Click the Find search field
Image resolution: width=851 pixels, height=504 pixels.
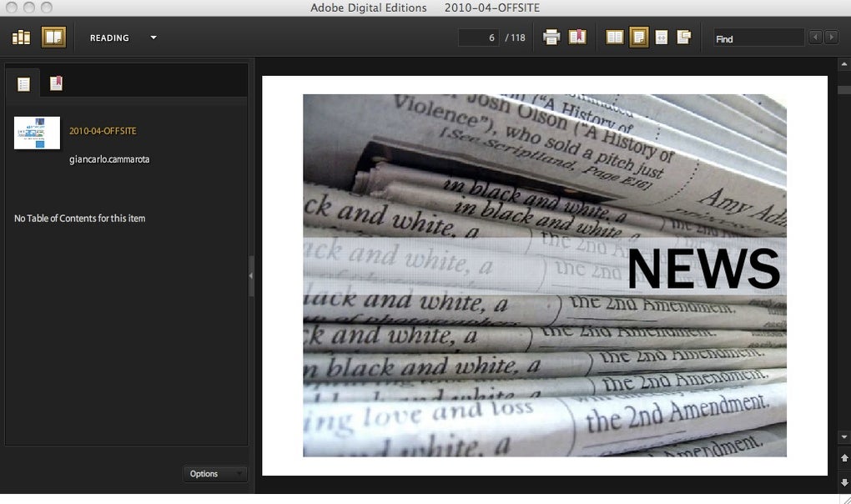click(758, 38)
